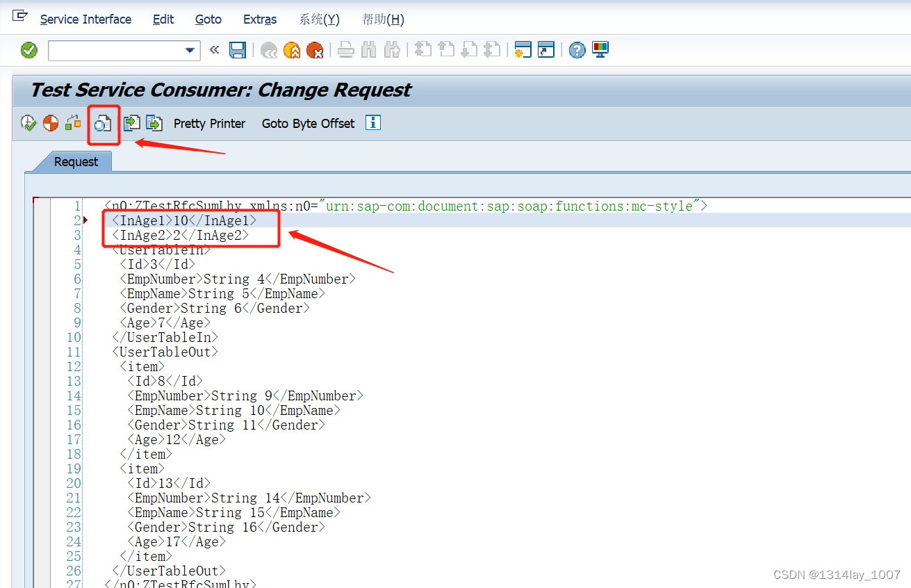The width and height of the screenshot is (911, 588).
Task: Click the n0:ZTestRfcSumLhy opening tag line
Action: (x=406, y=206)
